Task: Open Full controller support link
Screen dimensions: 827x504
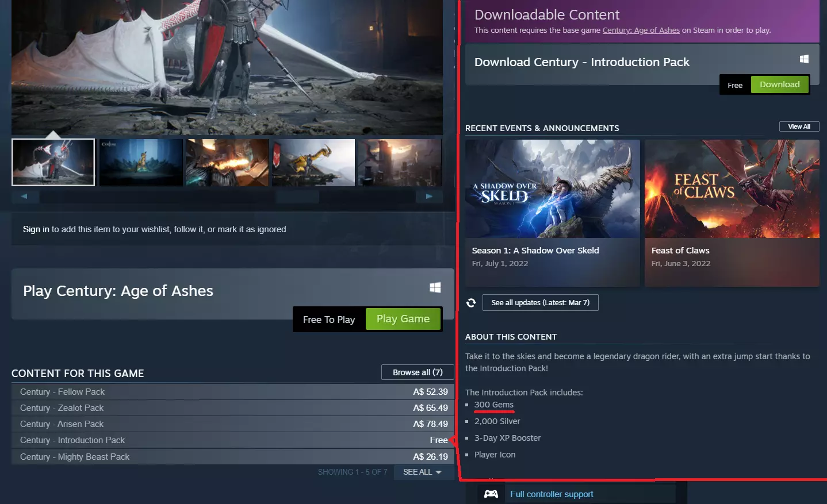Action: [552, 494]
